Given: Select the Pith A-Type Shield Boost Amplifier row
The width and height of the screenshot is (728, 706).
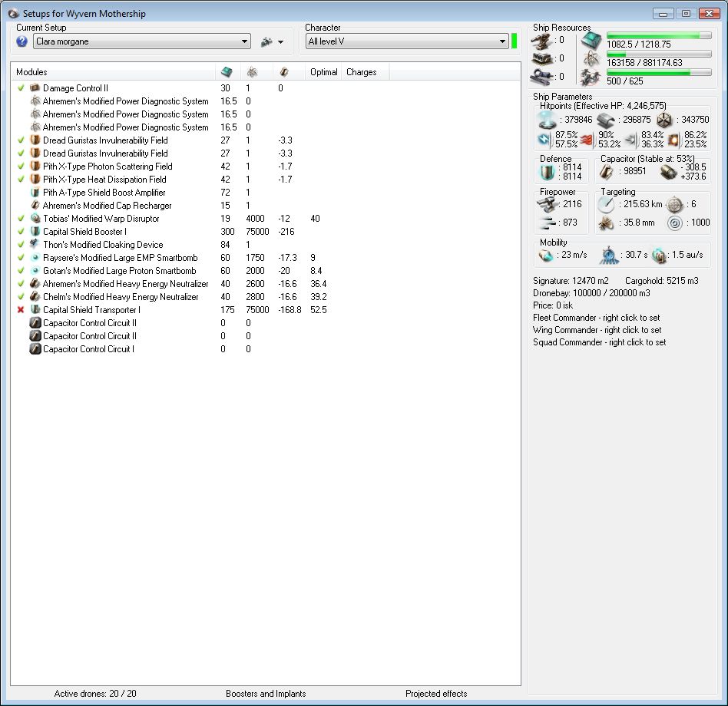Looking at the screenshot, I should pos(266,192).
